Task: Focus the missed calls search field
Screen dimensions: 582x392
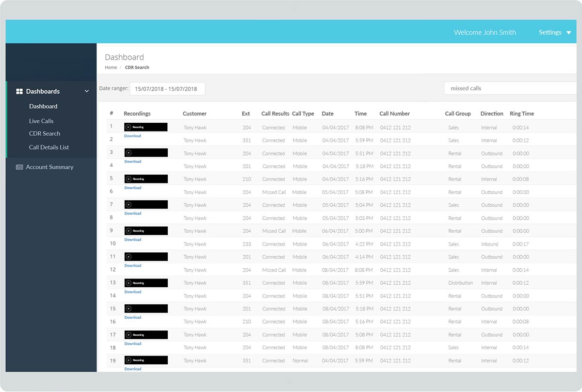Action: 510,88
